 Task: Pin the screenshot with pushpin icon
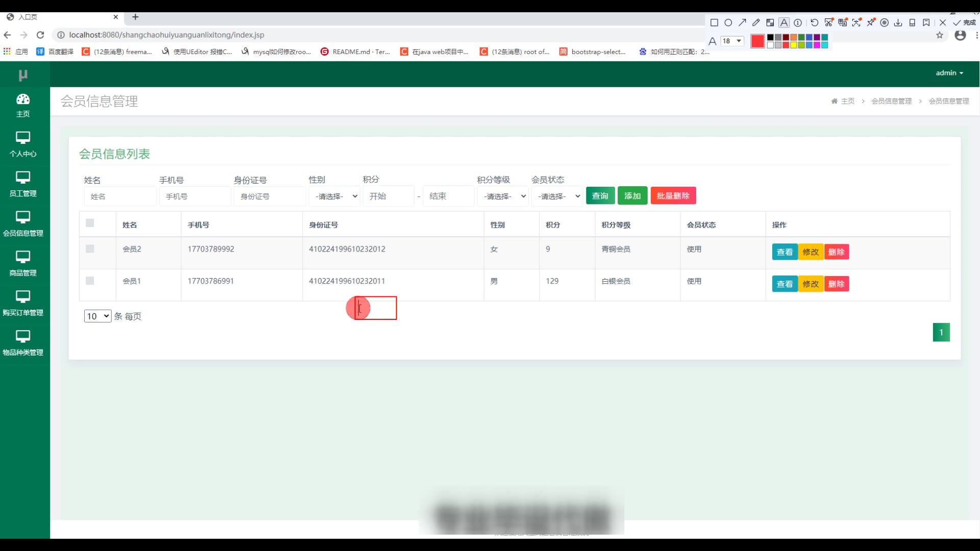tap(871, 22)
